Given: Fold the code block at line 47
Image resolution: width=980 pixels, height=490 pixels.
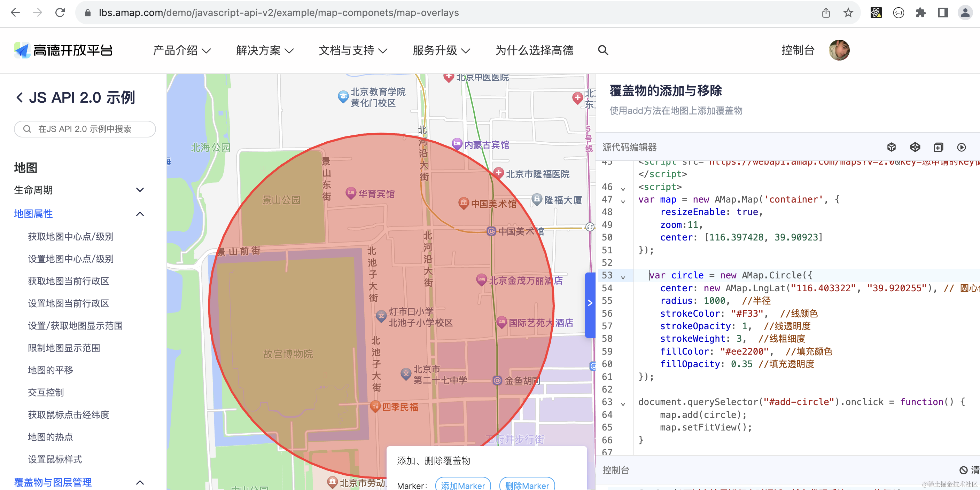Looking at the screenshot, I should tap(623, 201).
